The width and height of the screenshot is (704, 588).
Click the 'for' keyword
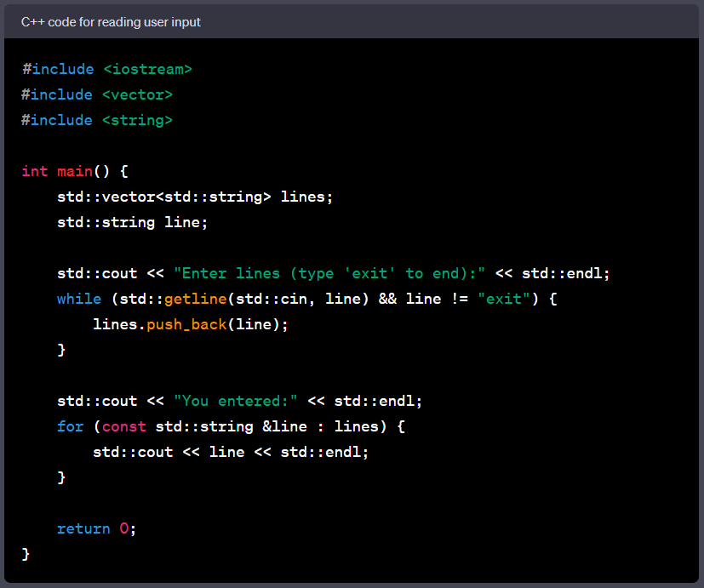71,426
